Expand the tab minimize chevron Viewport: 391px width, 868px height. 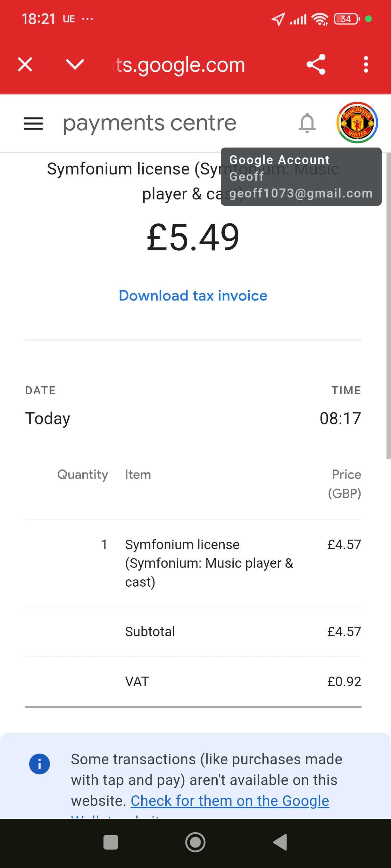[x=75, y=64]
